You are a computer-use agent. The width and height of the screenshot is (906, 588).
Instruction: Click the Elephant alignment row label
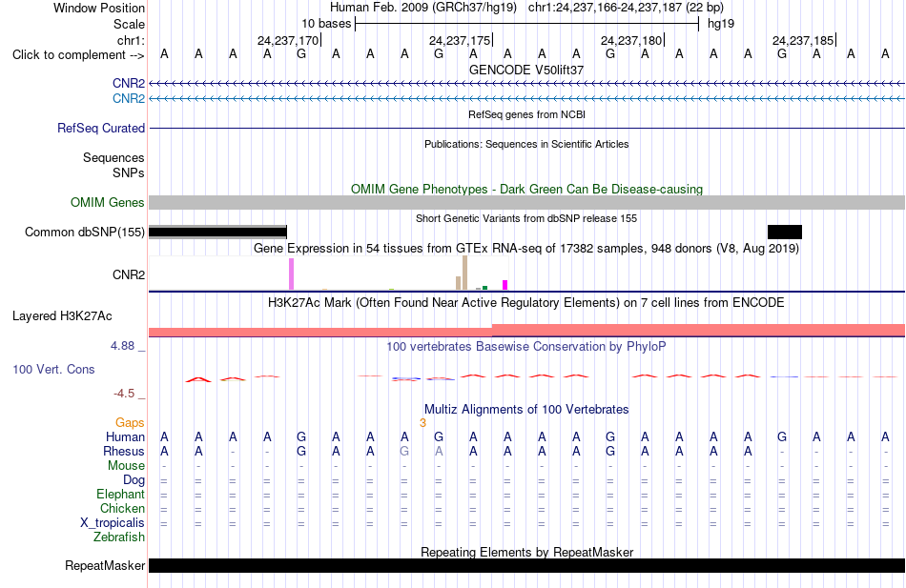[121, 494]
